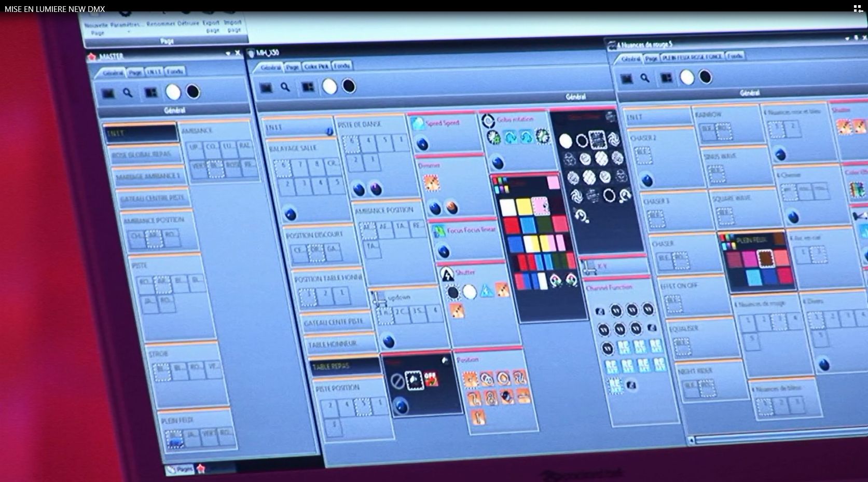
Task: Click the figure-8 movement icon in Position panel
Action: coord(491,398)
